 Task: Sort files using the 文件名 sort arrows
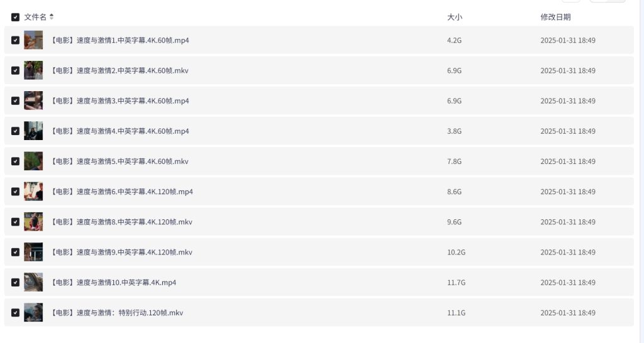point(52,16)
